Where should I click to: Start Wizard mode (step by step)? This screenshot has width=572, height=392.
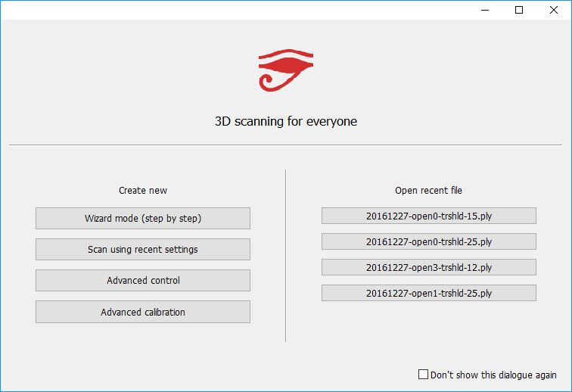click(143, 218)
